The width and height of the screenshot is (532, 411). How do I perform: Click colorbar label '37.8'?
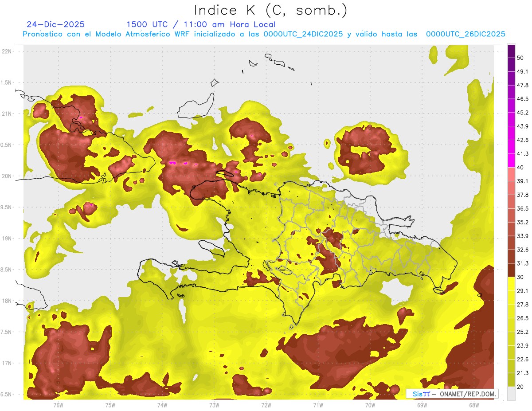[523, 195]
